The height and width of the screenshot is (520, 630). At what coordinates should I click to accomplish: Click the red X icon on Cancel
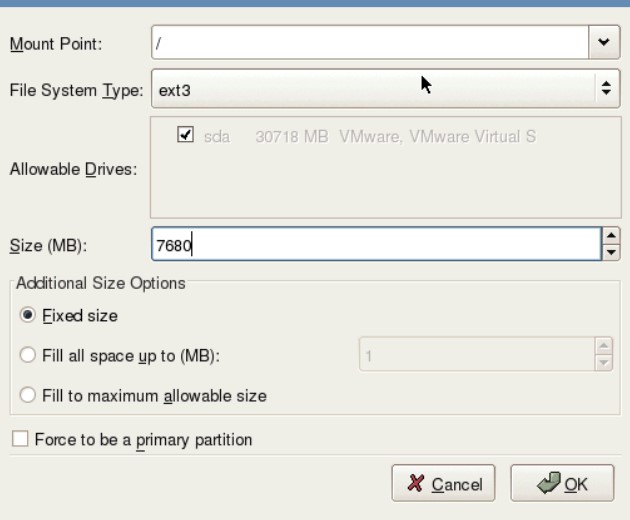[415, 483]
